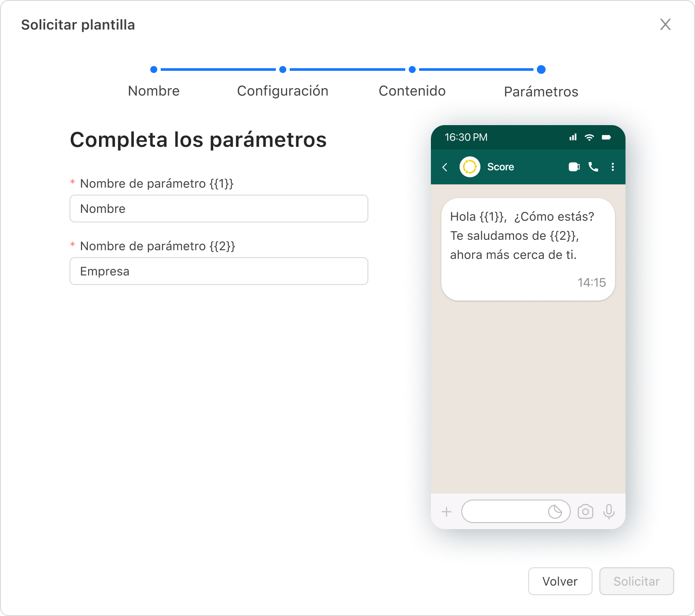Click the Hola message bubble
Image resolution: width=695 pixels, height=616 pixels.
[x=528, y=249]
